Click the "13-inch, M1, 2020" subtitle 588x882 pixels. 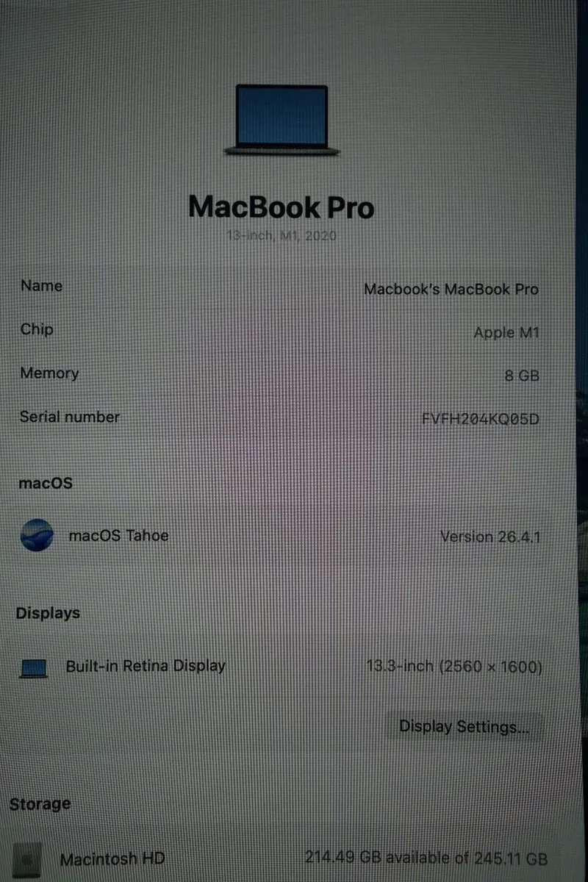[x=282, y=236]
